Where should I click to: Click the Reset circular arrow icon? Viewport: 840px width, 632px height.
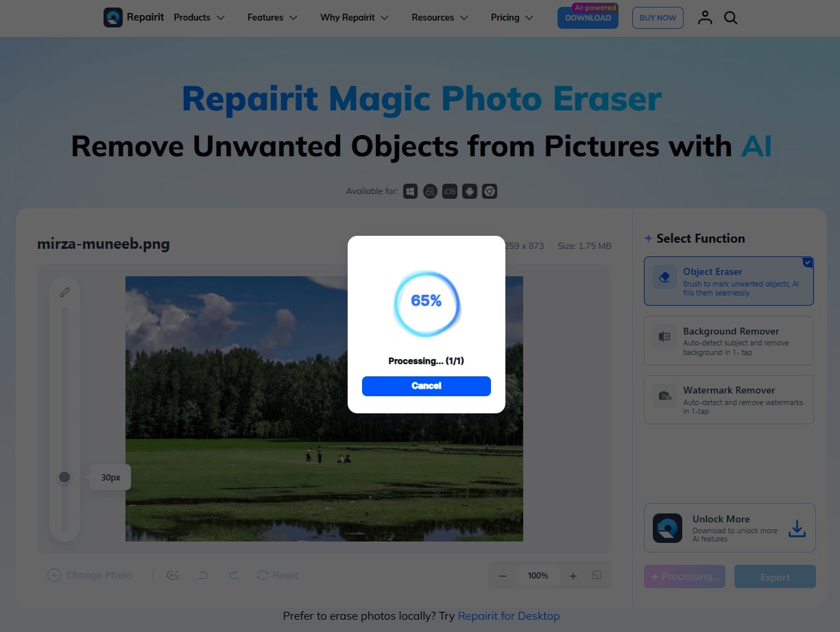(x=263, y=575)
